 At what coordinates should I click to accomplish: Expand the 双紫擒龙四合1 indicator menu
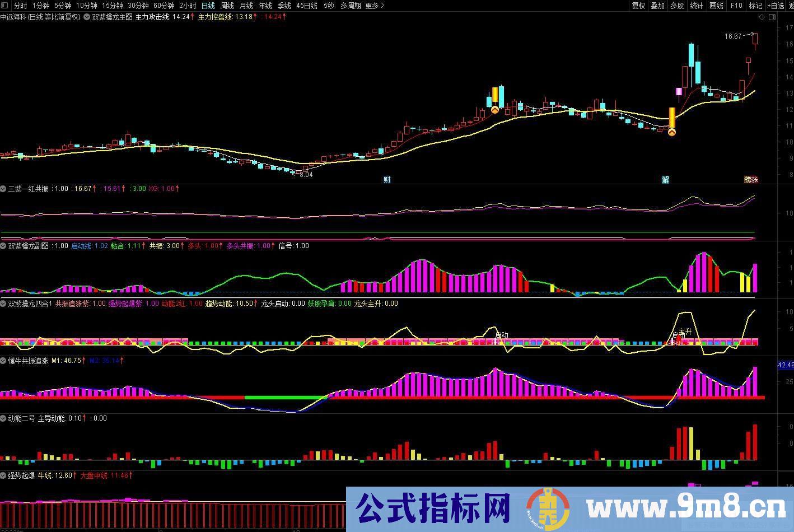click(3, 304)
